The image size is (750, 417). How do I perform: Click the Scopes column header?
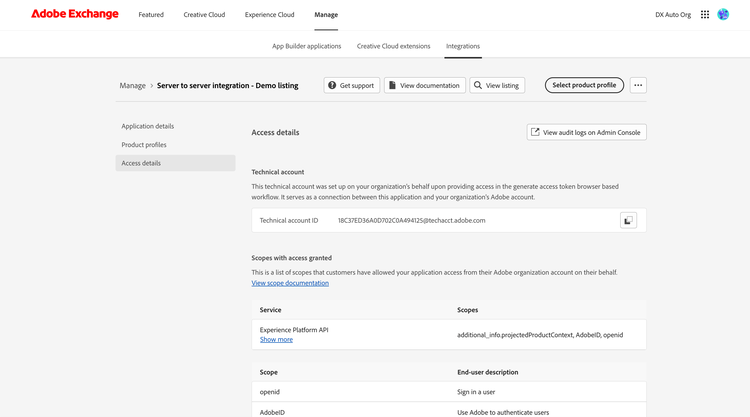coord(467,310)
